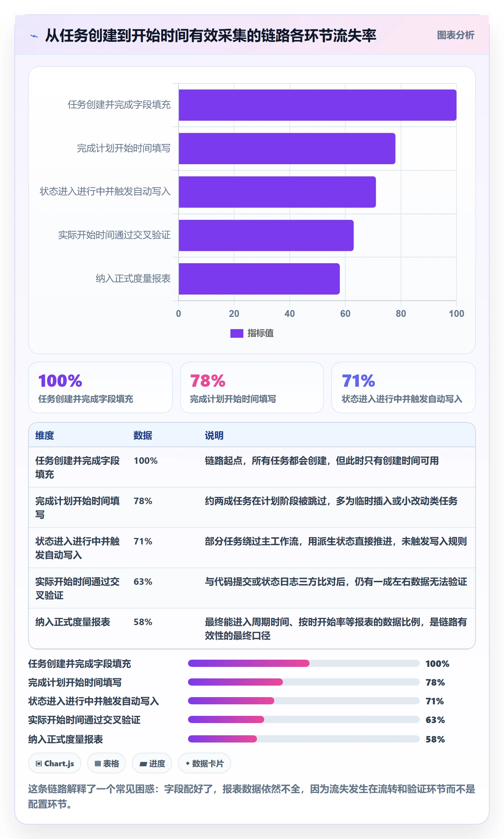Click the 指标值 legend label
The image size is (504, 839).
[260, 333]
